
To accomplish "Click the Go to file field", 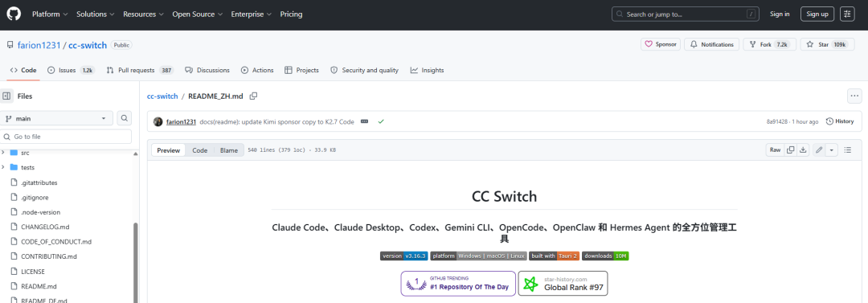I will 66,137.
